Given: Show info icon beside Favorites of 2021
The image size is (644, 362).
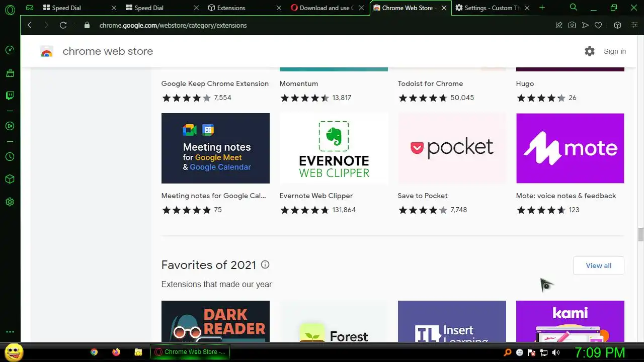Looking at the screenshot, I should [x=265, y=264].
